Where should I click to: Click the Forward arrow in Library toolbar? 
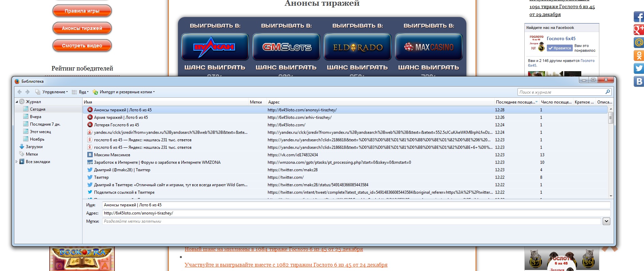(x=28, y=92)
